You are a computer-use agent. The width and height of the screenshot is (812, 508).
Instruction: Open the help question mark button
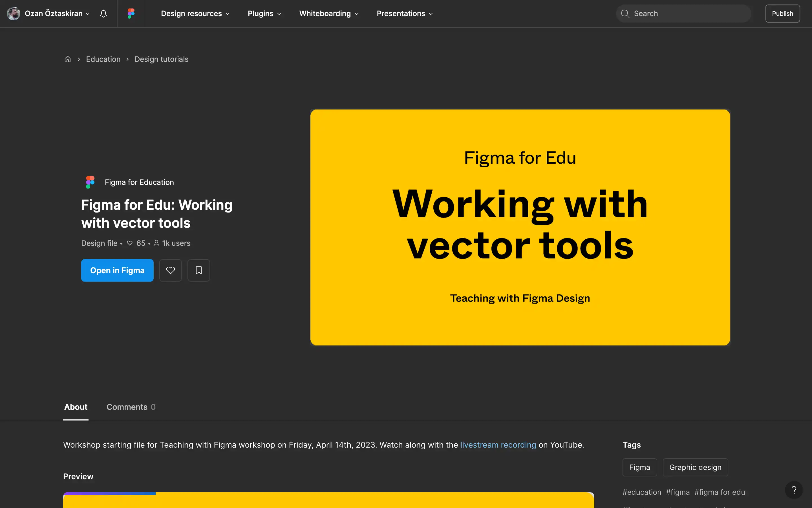[794, 490]
